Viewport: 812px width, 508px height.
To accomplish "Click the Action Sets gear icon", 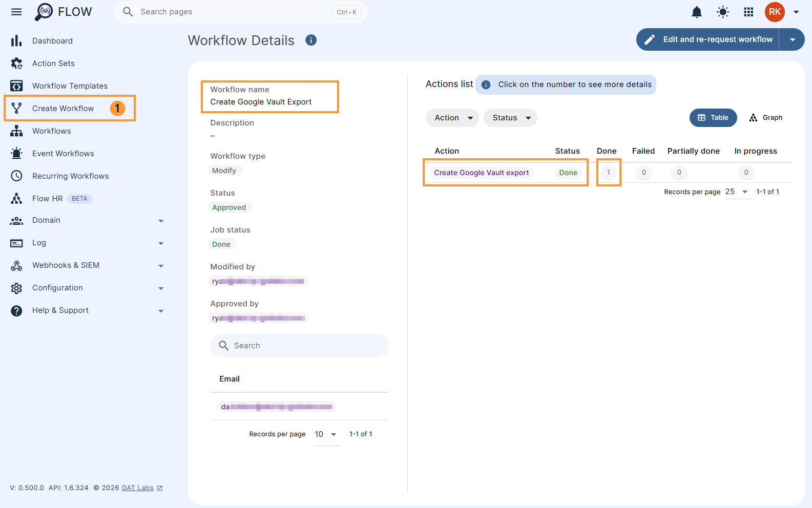I will tap(16, 63).
